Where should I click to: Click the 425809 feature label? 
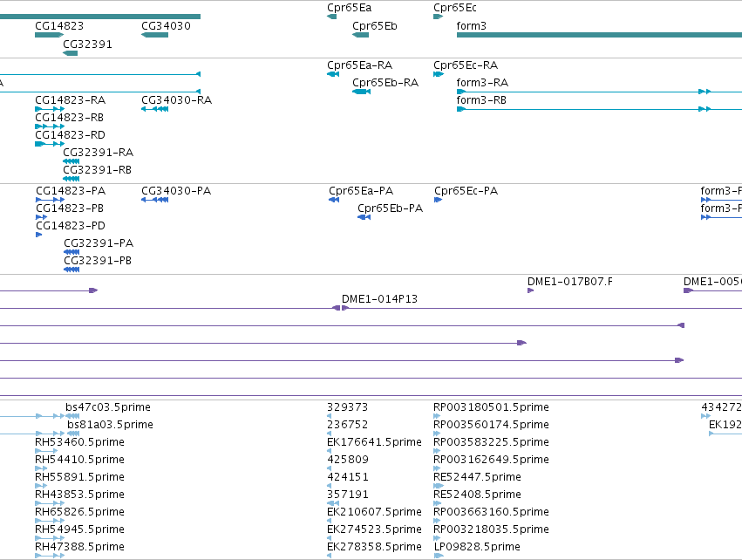[348, 460]
